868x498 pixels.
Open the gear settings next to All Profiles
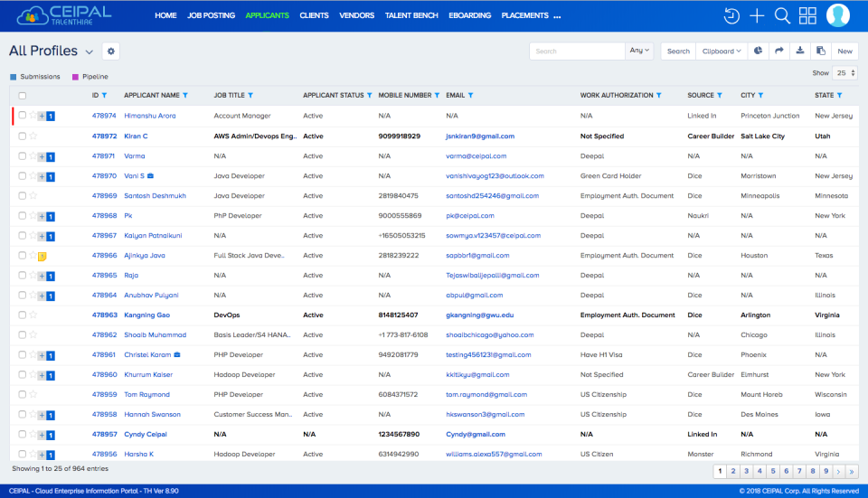coord(110,51)
